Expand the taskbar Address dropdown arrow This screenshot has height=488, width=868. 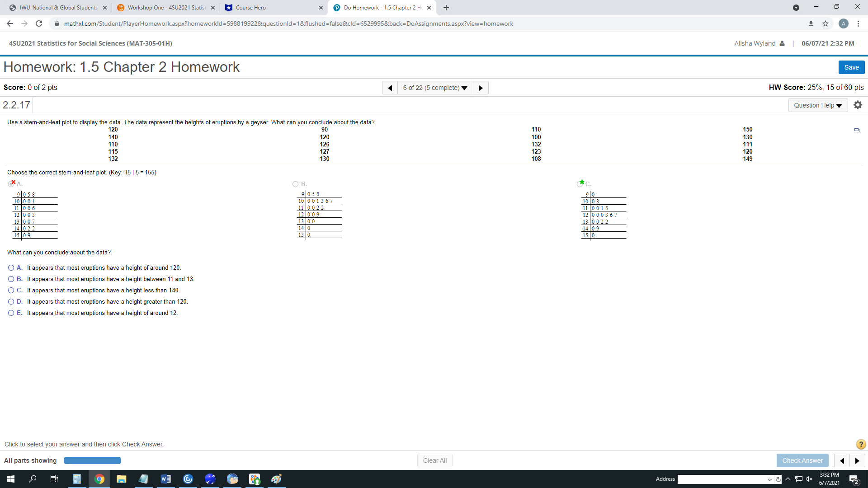coord(769,479)
